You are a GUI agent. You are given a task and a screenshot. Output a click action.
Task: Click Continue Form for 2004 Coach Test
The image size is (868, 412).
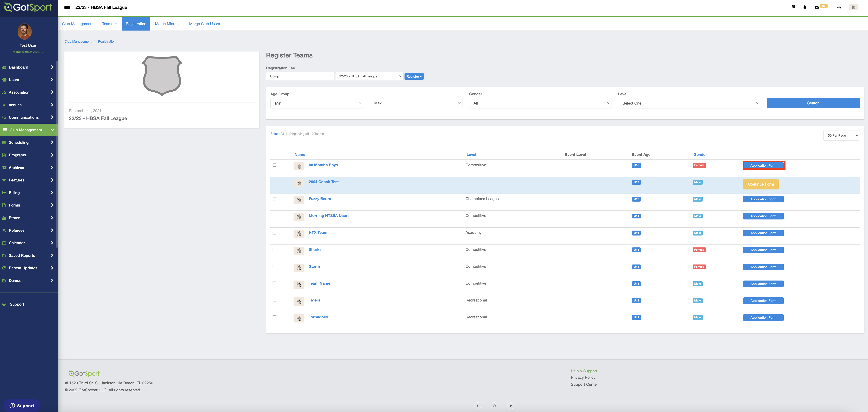coord(760,184)
